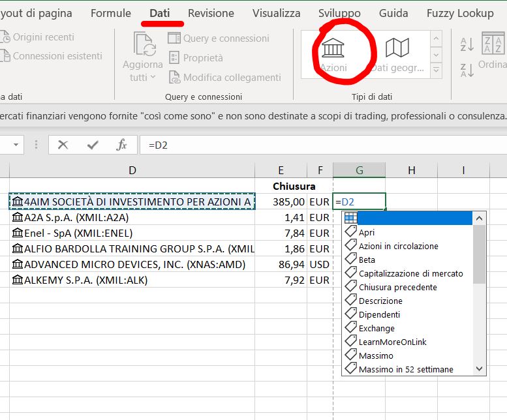The image size is (507, 420).
Task: Click the fx insert function icon
Action: tap(121, 145)
